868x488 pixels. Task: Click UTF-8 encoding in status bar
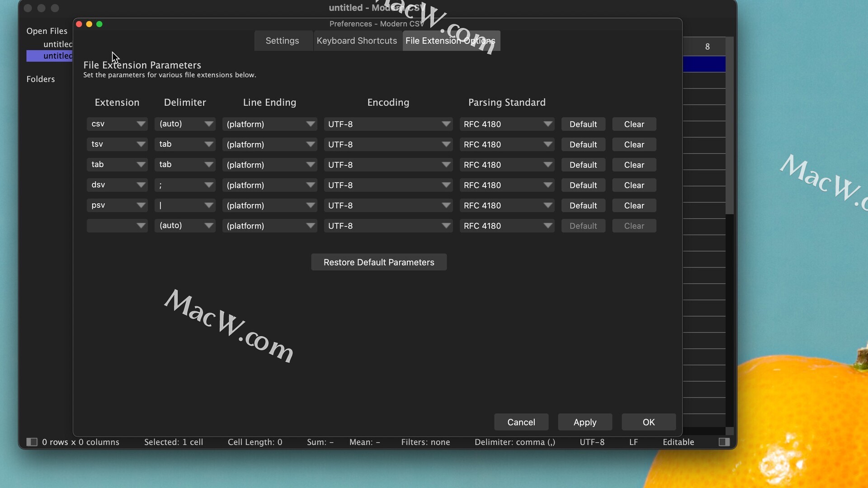pos(592,442)
